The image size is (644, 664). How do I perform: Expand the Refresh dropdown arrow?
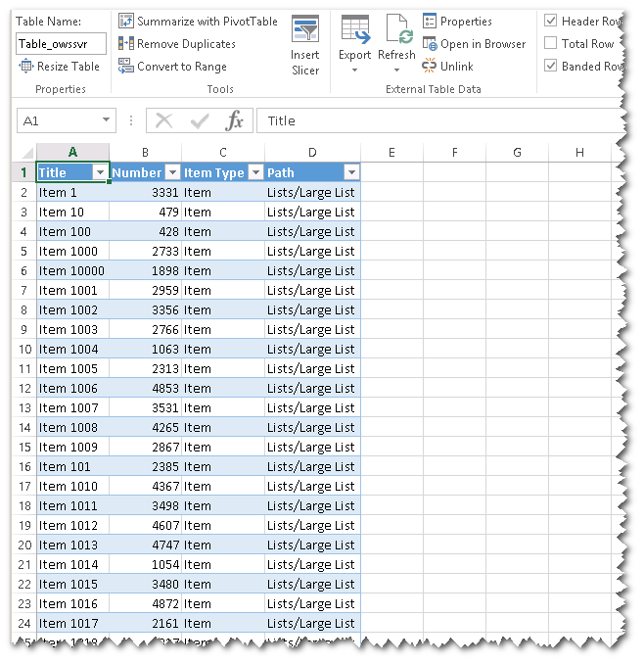pos(396,70)
